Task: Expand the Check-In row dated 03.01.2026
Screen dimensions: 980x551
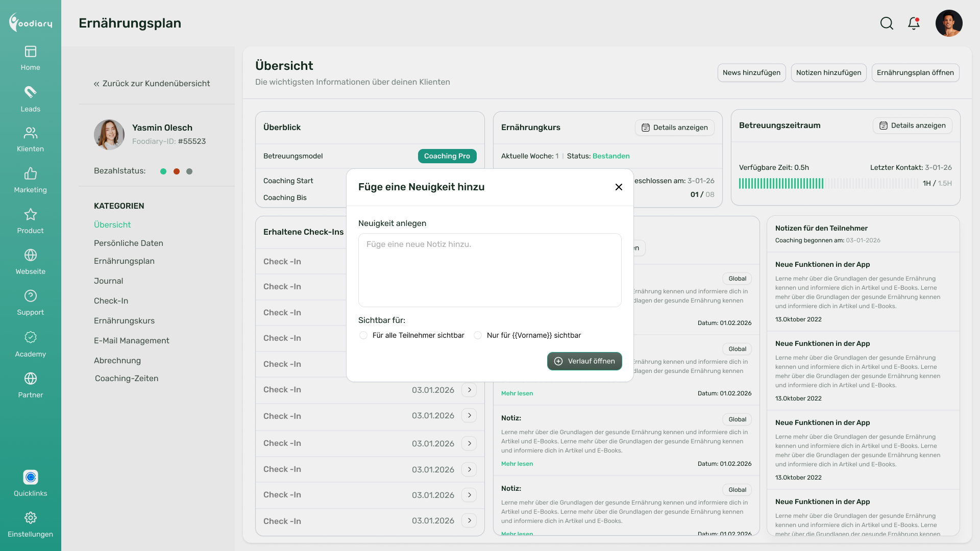Action: pos(469,390)
